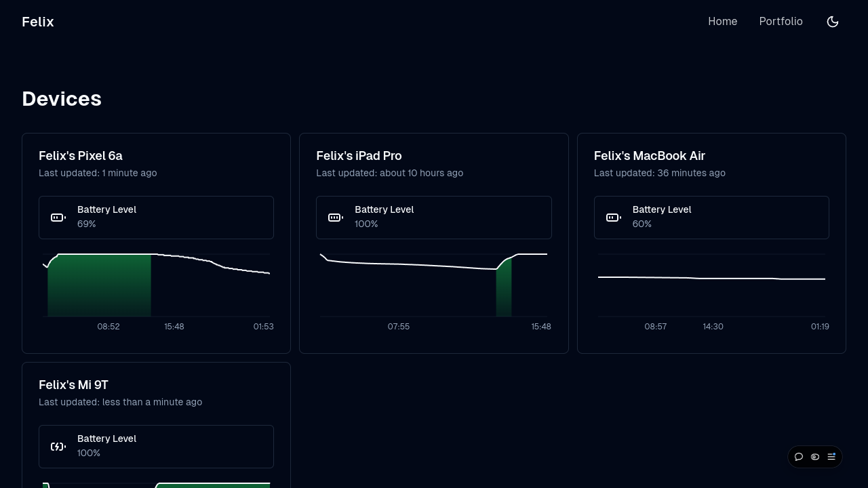Click 'Last updated: less than a minute ago'
This screenshot has height=488, width=868.
pyautogui.click(x=121, y=402)
